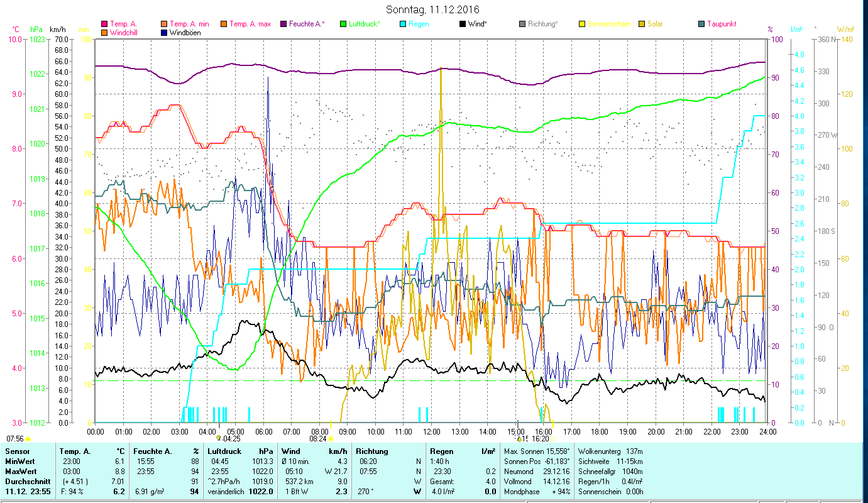Click the green Luftdruck* legend swatch
The width and height of the screenshot is (868, 503).
pyautogui.click(x=343, y=25)
